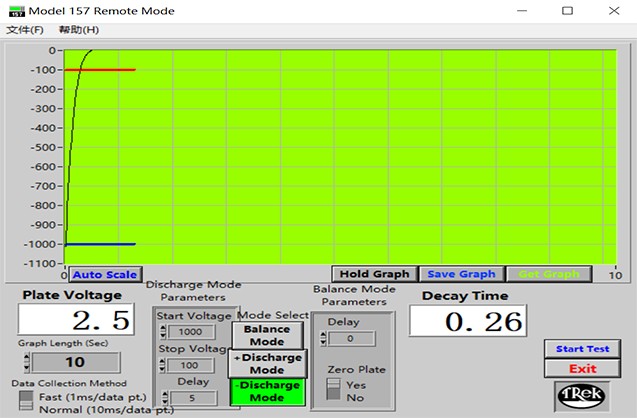The image size is (637, 418).
Task: Click the discharge Delay stepper arrows
Action: (x=163, y=398)
